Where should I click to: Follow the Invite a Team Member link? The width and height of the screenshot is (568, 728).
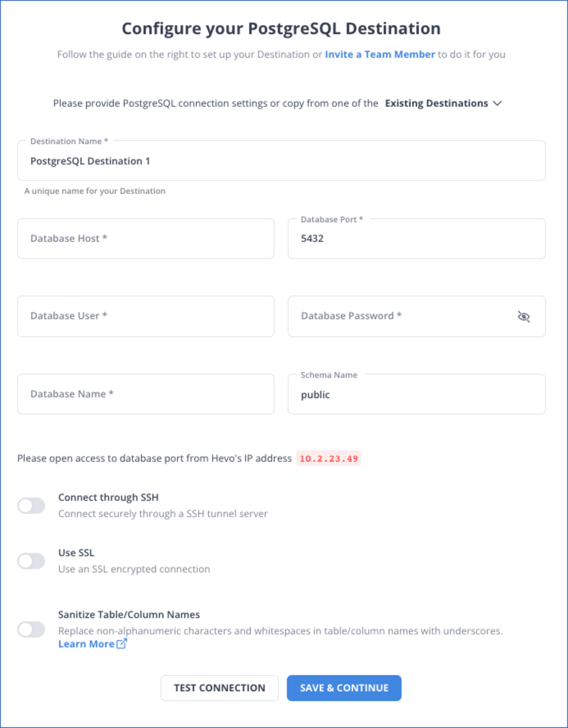[380, 55]
